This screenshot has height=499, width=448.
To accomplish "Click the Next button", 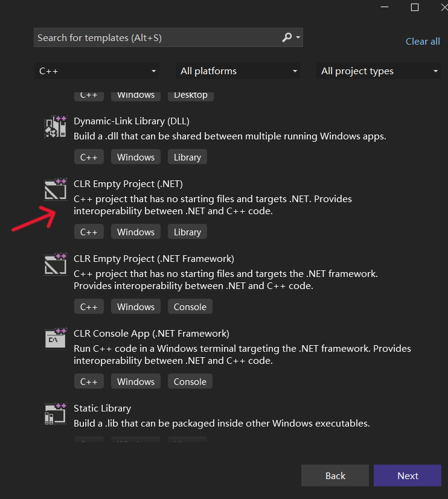I will pyautogui.click(x=407, y=475).
